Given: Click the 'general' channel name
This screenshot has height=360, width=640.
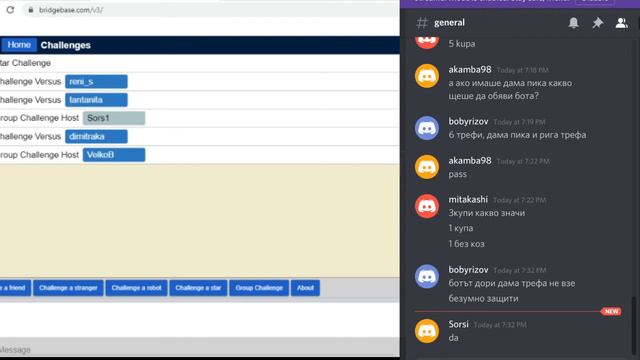Looking at the screenshot, I should (449, 22).
